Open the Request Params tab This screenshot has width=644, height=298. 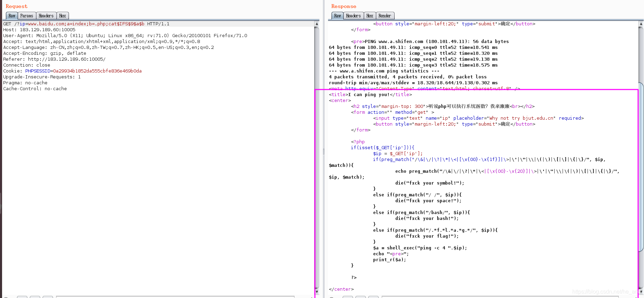(x=27, y=16)
